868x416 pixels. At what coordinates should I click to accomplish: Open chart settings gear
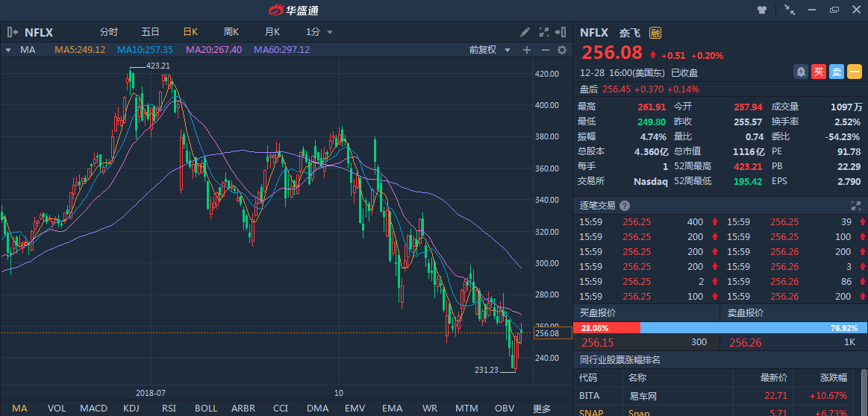pos(562,50)
